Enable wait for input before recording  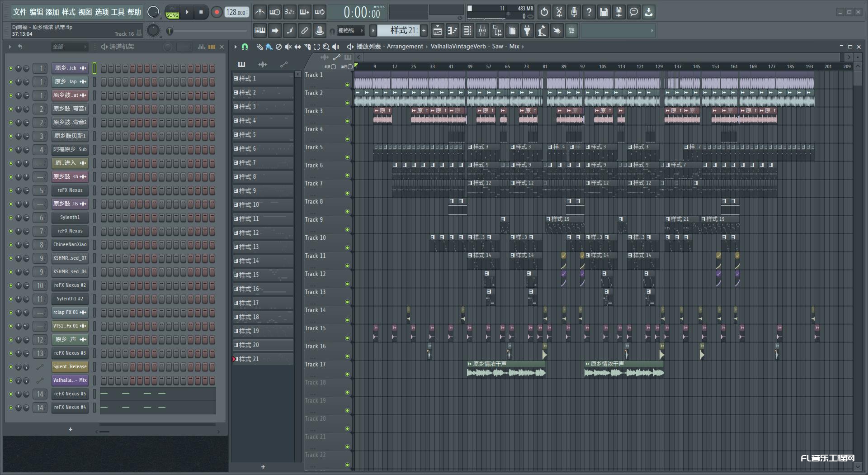274,12
